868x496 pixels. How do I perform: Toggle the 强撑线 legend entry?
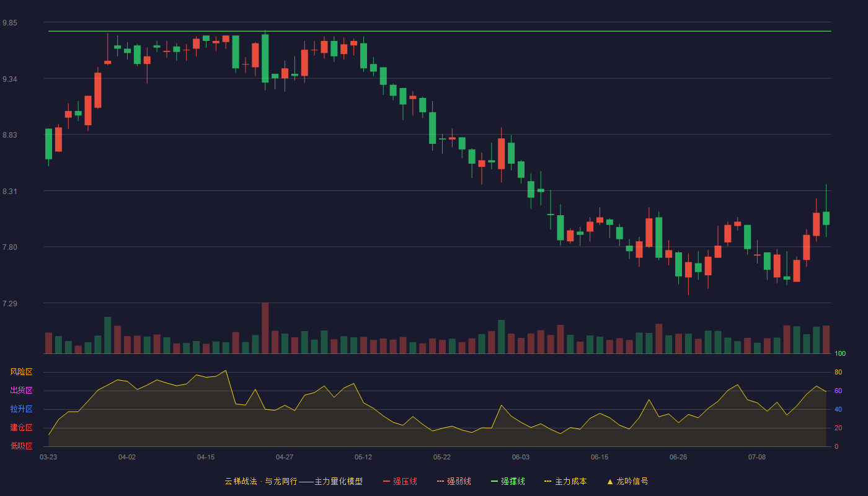point(508,481)
